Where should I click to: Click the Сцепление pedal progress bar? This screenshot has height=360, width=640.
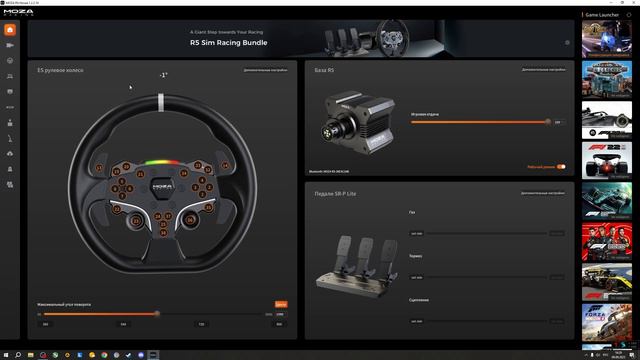pos(487,321)
